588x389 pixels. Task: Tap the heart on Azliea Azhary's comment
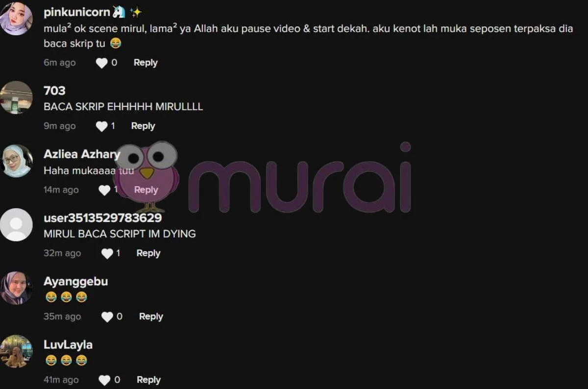click(x=104, y=190)
